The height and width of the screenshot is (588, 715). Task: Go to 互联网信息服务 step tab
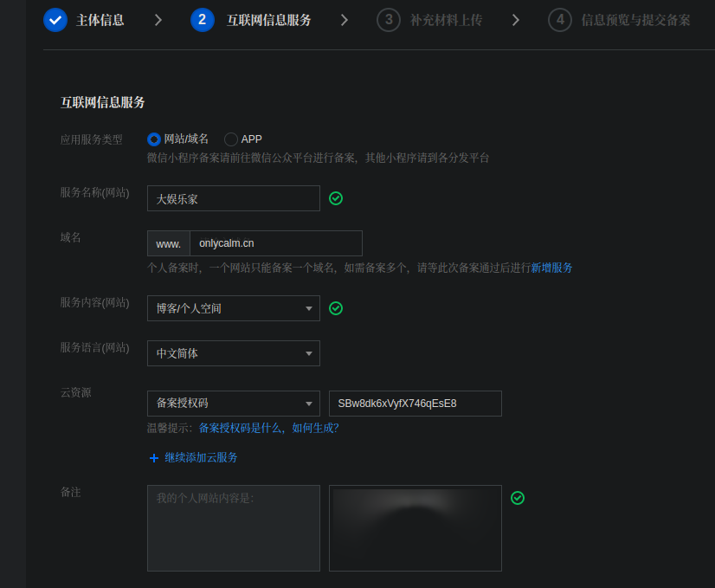(269, 20)
